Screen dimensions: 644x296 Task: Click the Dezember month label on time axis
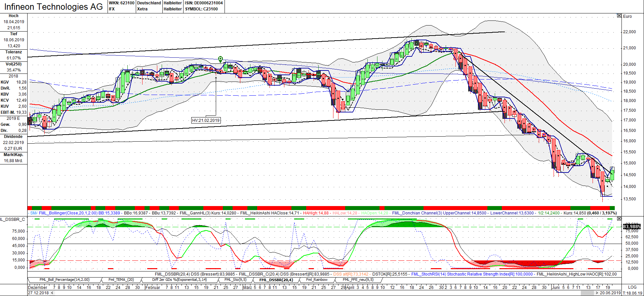point(38,287)
